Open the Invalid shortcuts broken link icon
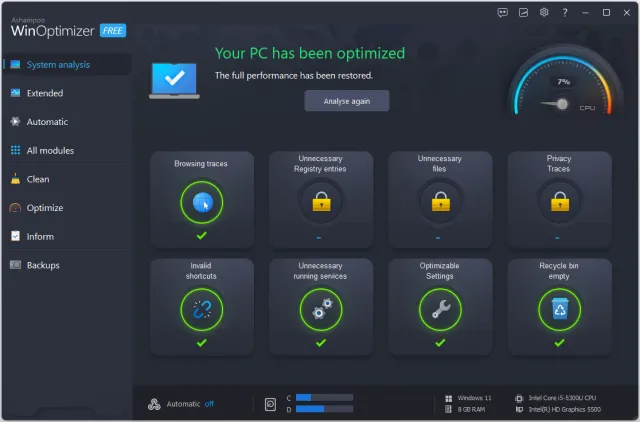Viewport: 640px width, 422px height. pos(202,309)
